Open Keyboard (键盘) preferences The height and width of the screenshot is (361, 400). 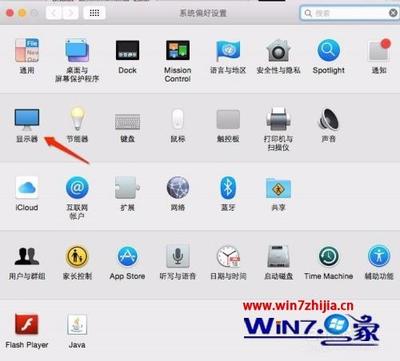[127, 121]
